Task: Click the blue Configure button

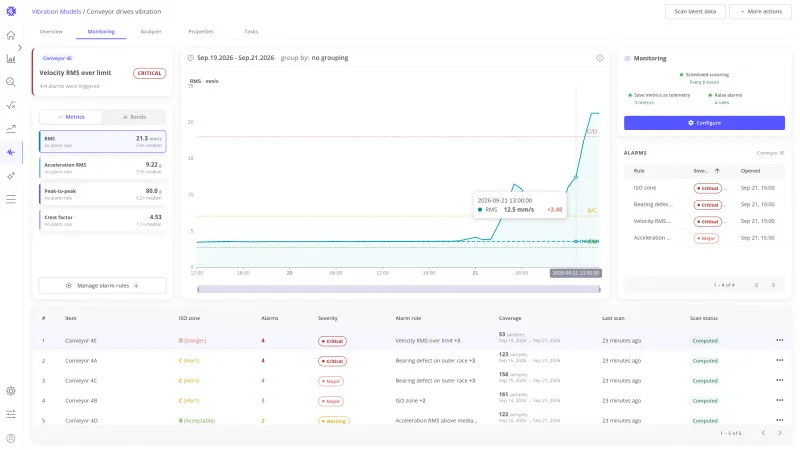Action: [x=704, y=122]
